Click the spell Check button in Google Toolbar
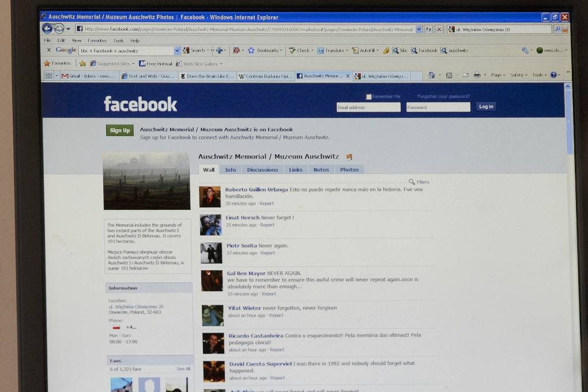 coord(299,50)
